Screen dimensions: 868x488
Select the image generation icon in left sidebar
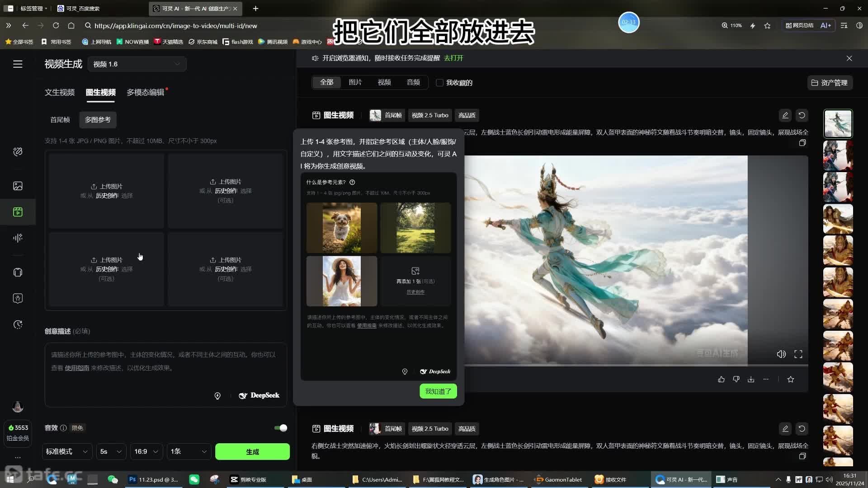[18, 186]
